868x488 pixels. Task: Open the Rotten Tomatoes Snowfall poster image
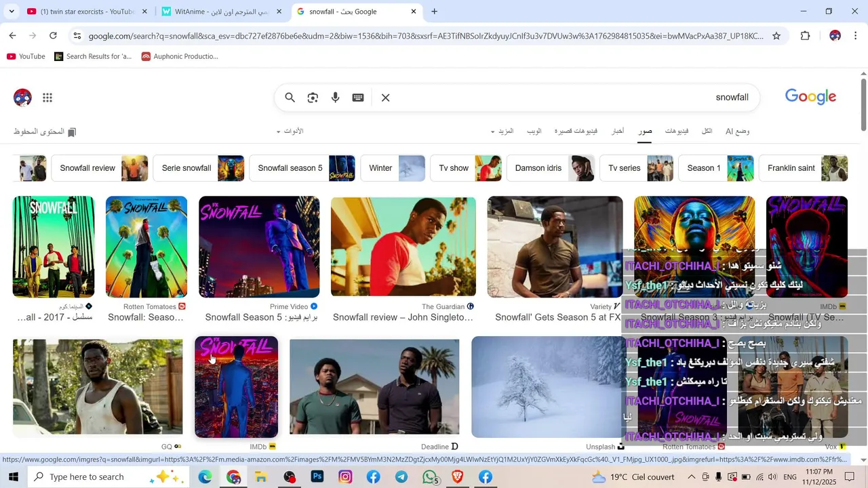146,247
